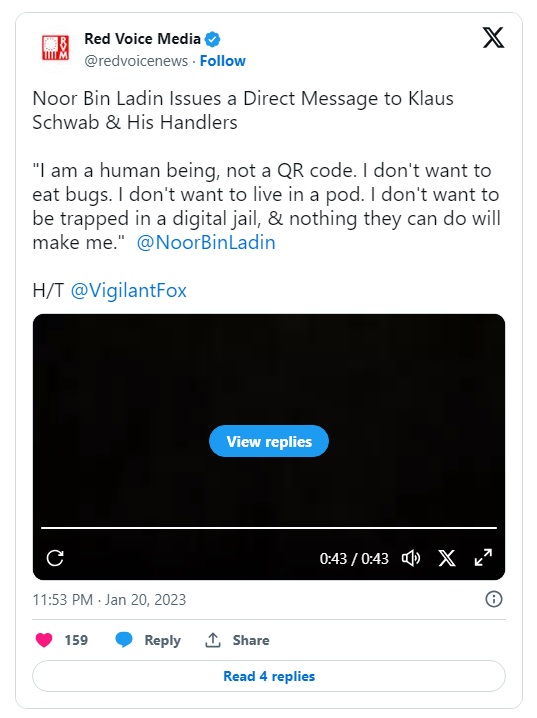Mute the video with the speaker icon
Screen dimensions: 537x718
(x=411, y=558)
